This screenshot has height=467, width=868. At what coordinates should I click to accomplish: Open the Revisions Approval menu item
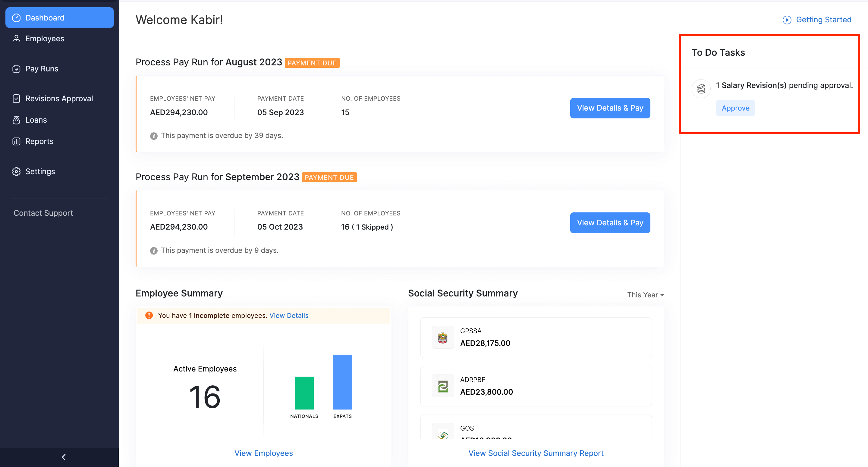coord(59,99)
